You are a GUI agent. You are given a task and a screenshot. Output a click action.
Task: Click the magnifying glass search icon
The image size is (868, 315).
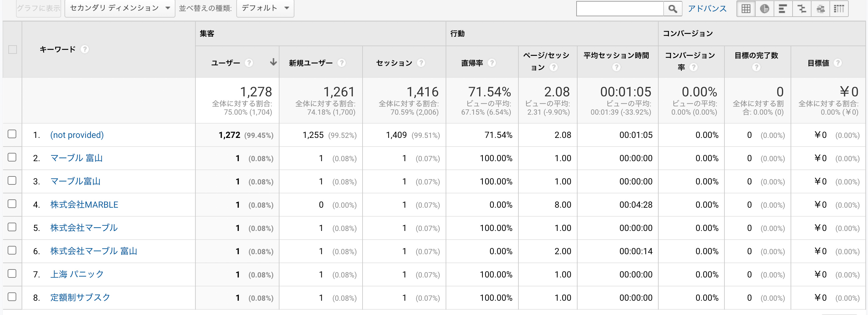pyautogui.click(x=672, y=9)
